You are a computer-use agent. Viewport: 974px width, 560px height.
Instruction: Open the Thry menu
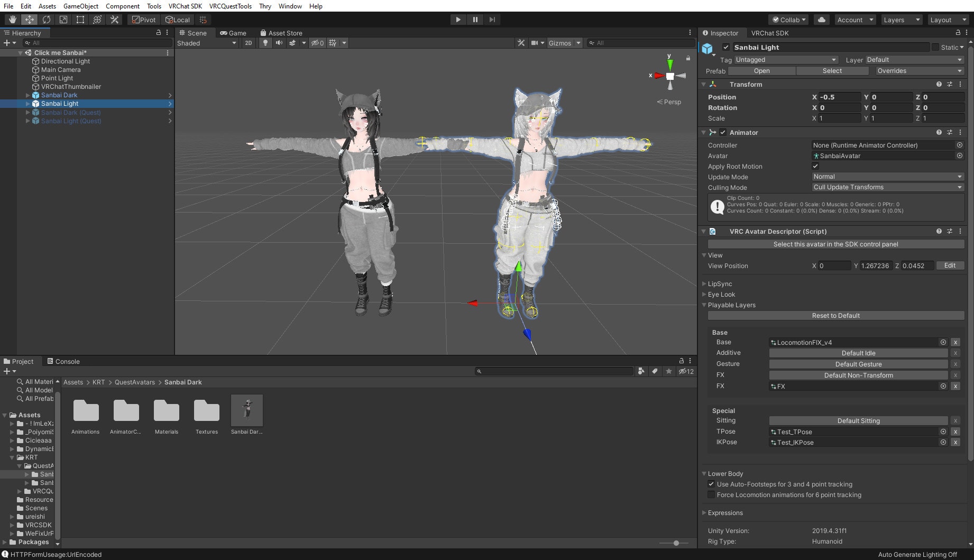pos(265,6)
